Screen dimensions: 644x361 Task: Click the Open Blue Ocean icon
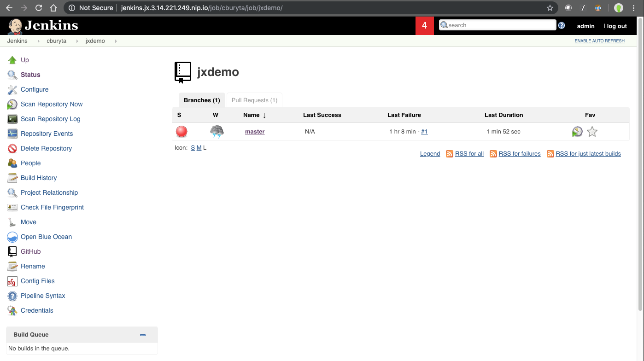click(12, 237)
